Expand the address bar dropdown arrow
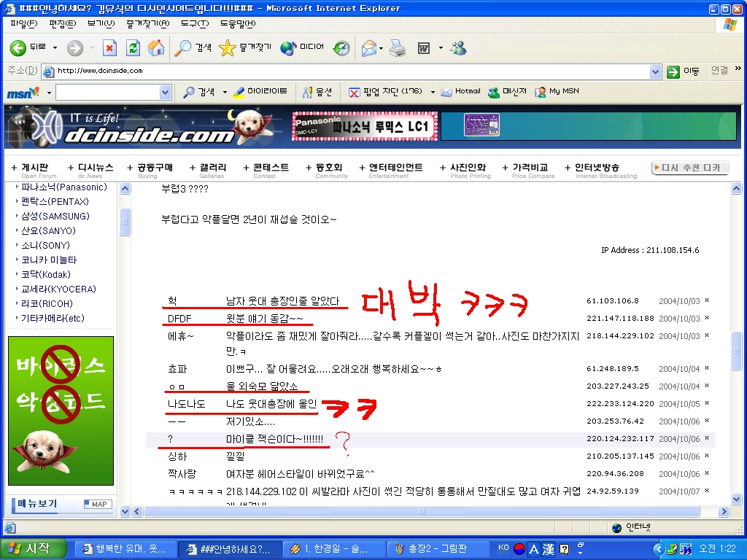 [x=655, y=71]
